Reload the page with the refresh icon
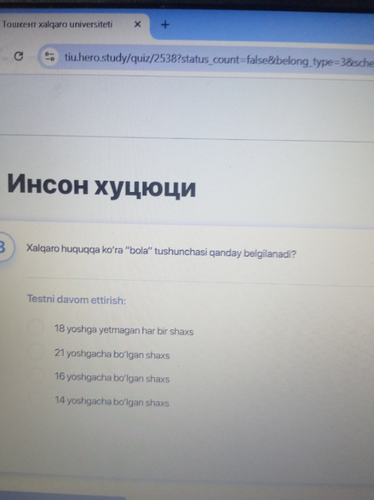The image size is (374, 500). point(19,56)
